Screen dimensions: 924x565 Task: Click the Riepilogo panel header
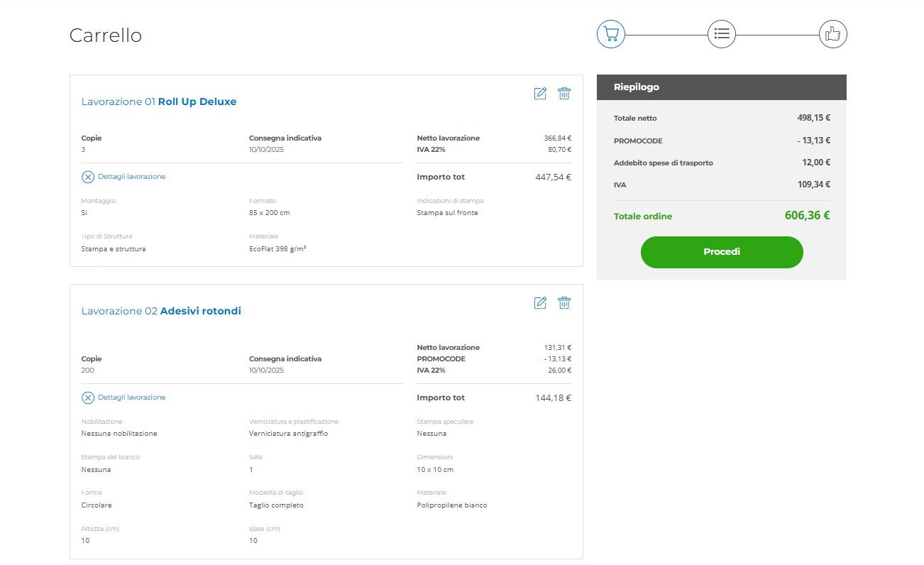click(721, 87)
